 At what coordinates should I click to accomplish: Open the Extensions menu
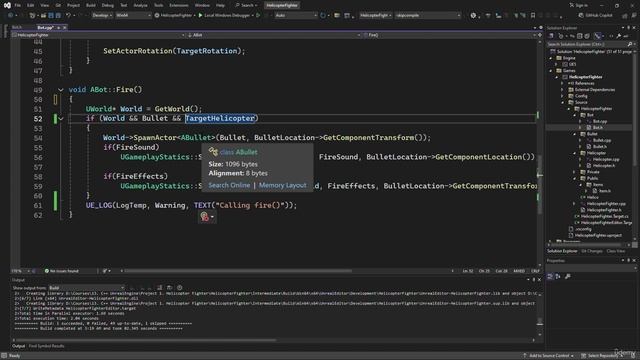[179, 5]
